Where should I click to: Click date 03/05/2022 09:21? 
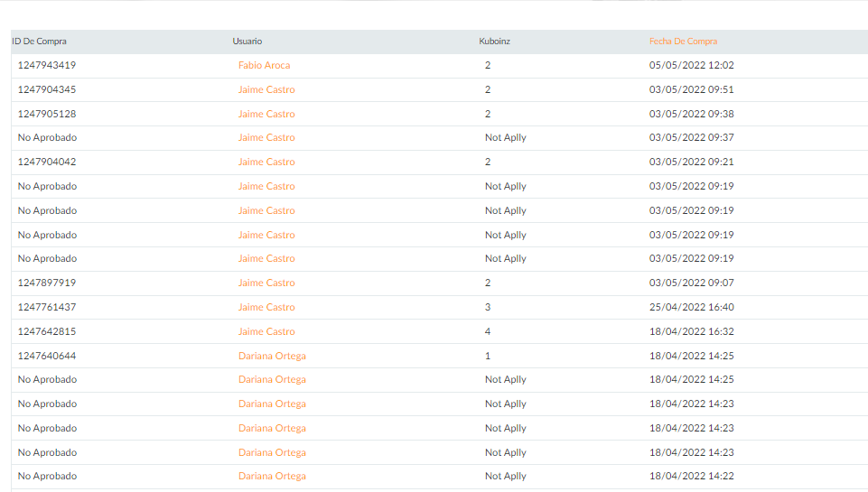coord(691,162)
